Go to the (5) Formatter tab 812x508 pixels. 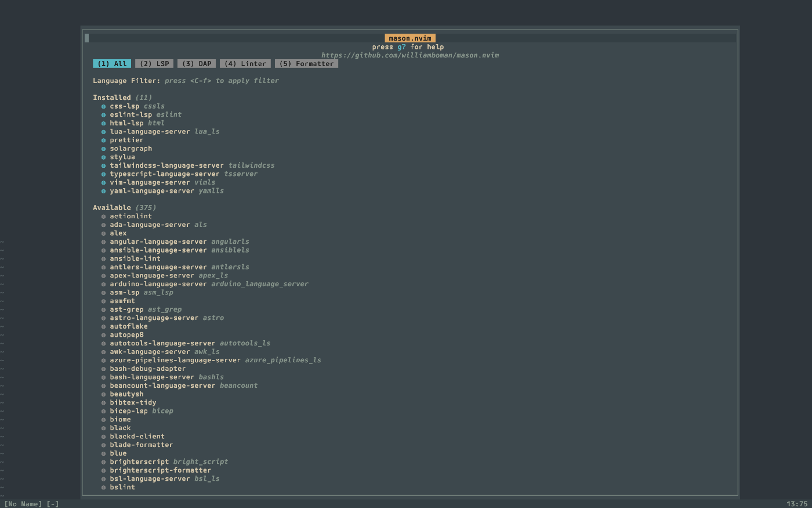click(306, 64)
